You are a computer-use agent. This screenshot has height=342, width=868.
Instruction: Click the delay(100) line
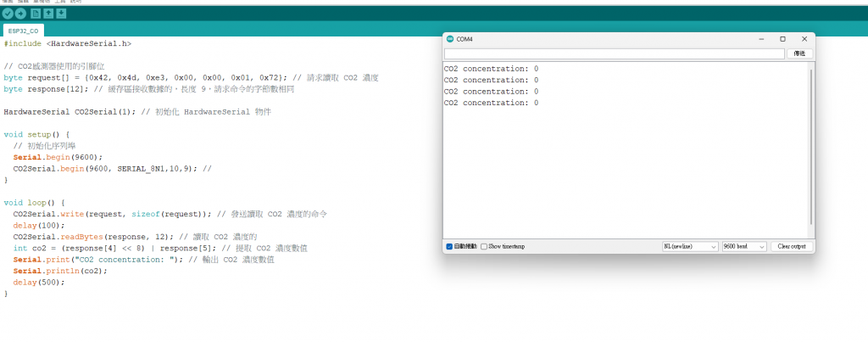[x=39, y=226]
